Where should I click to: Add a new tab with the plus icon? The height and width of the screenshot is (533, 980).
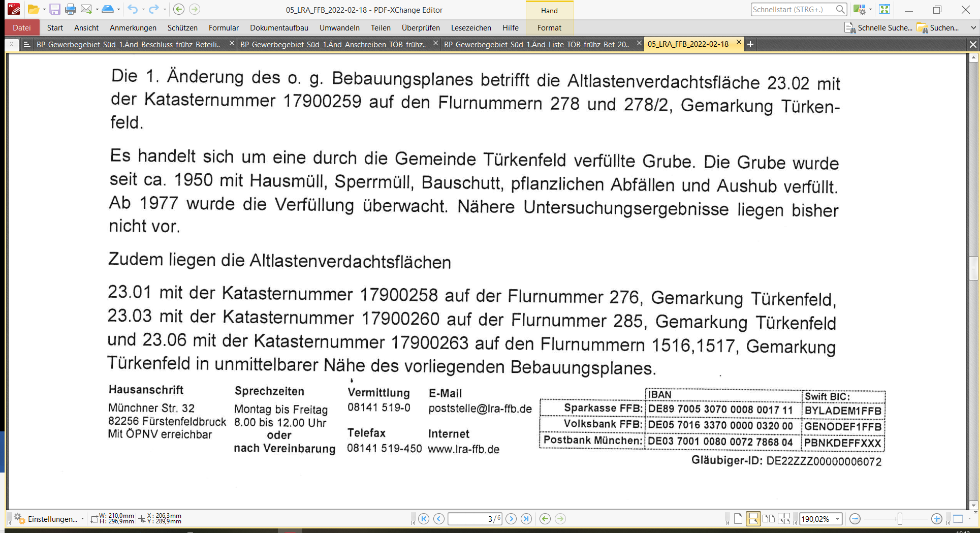pos(750,45)
